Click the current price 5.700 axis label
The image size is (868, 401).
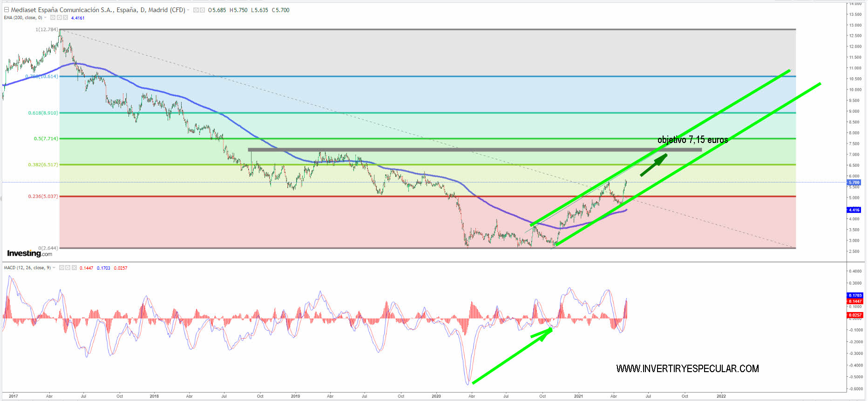tap(854, 183)
